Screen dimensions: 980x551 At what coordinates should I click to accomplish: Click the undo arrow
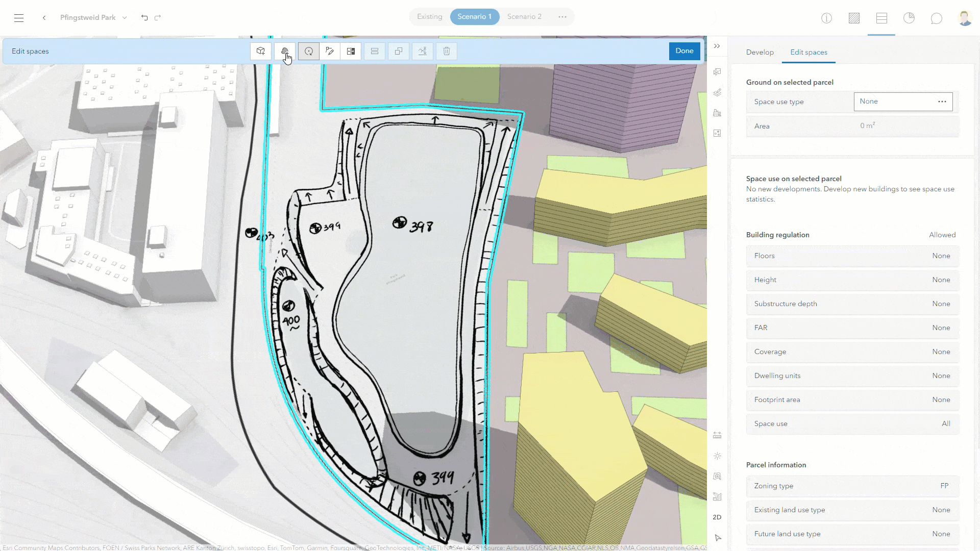[x=144, y=17]
